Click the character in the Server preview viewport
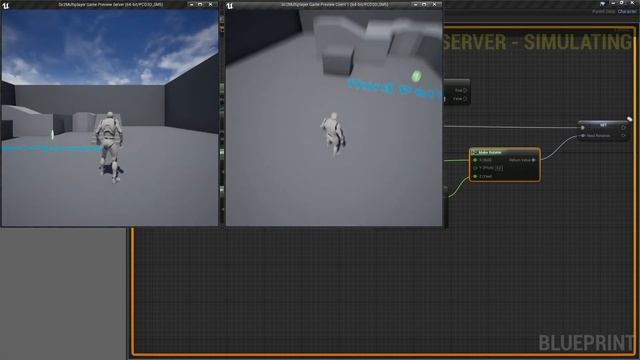The height and width of the screenshot is (360, 640). [109, 146]
